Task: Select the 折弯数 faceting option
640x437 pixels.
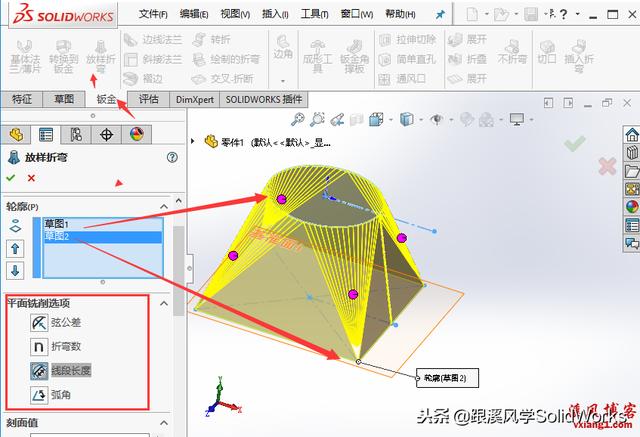Action: pos(38,346)
